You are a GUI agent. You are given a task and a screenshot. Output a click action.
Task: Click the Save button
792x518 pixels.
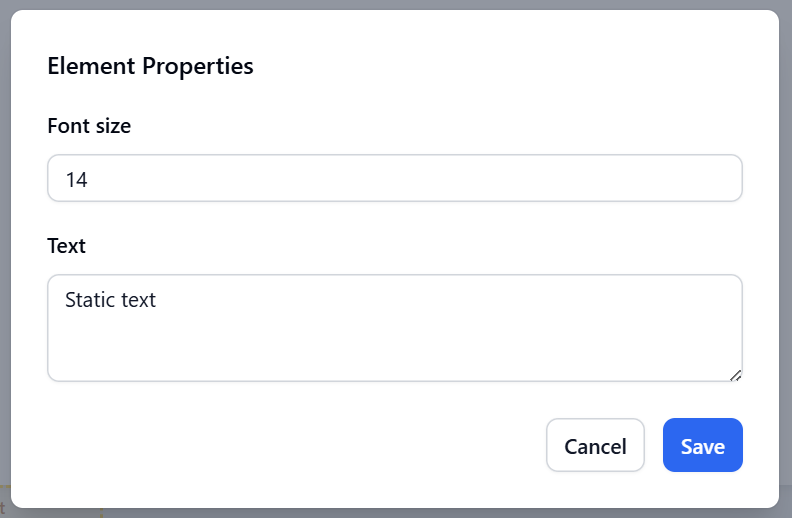tap(702, 445)
